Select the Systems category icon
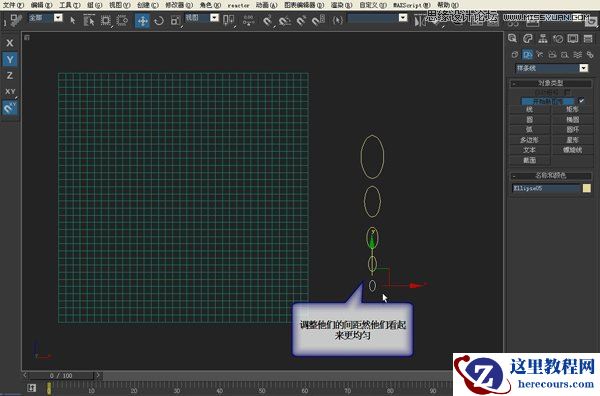The width and height of the screenshot is (600, 396). [x=590, y=55]
